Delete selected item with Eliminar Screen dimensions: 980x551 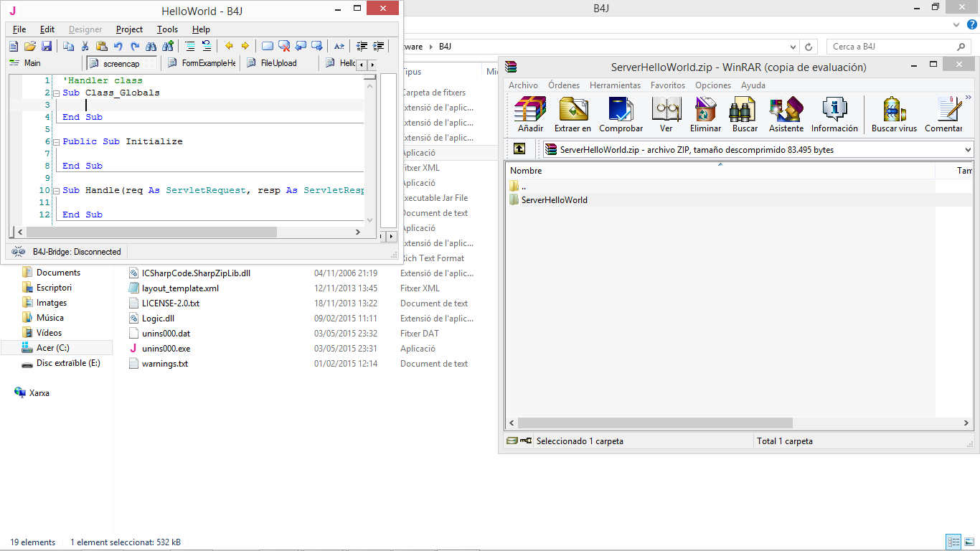click(x=706, y=115)
